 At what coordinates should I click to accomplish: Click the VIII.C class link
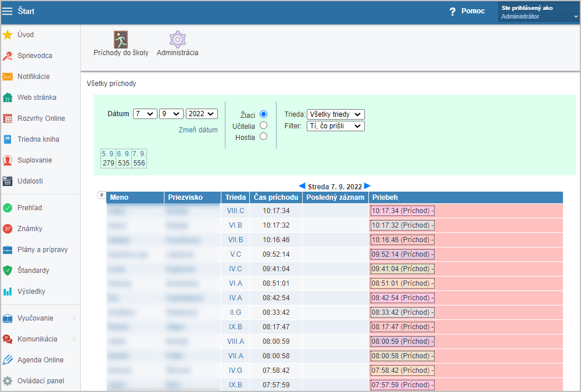point(235,211)
